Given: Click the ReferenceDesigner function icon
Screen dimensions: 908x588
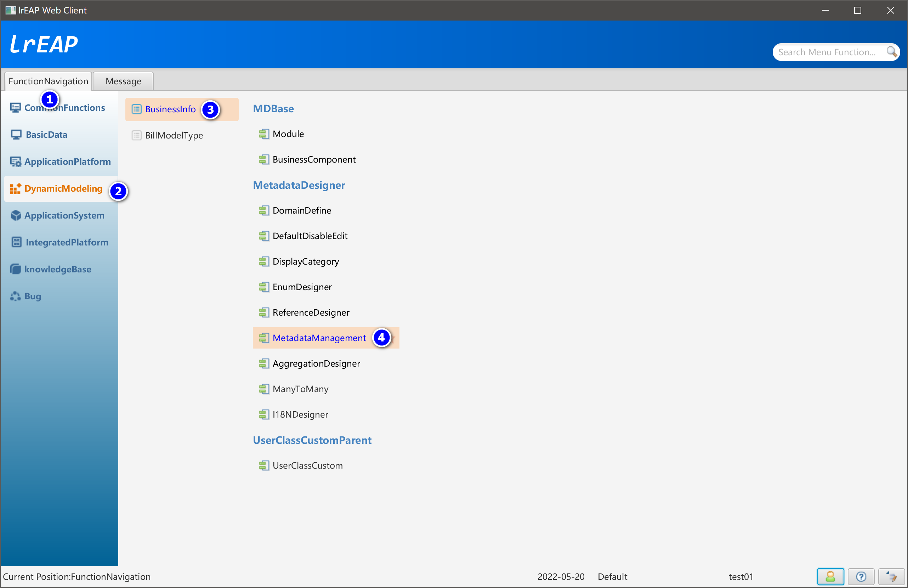Looking at the screenshot, I should 263,313.
